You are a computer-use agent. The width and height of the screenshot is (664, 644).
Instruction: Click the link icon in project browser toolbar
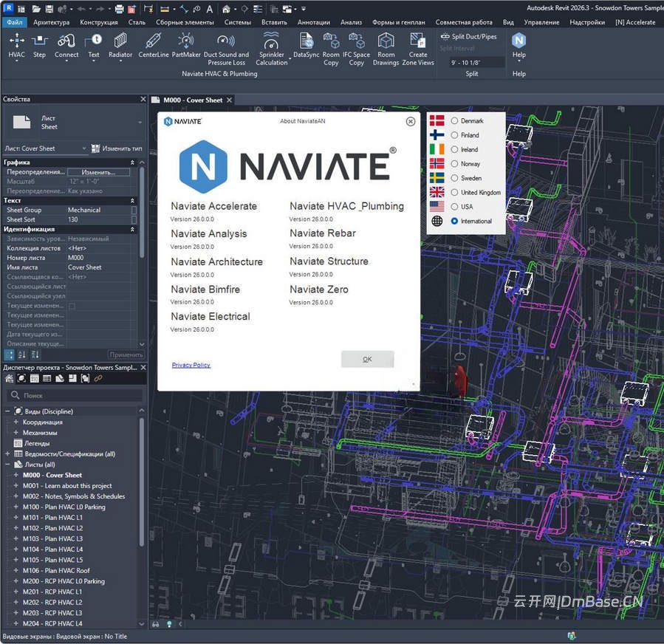(x=98, y=379)
